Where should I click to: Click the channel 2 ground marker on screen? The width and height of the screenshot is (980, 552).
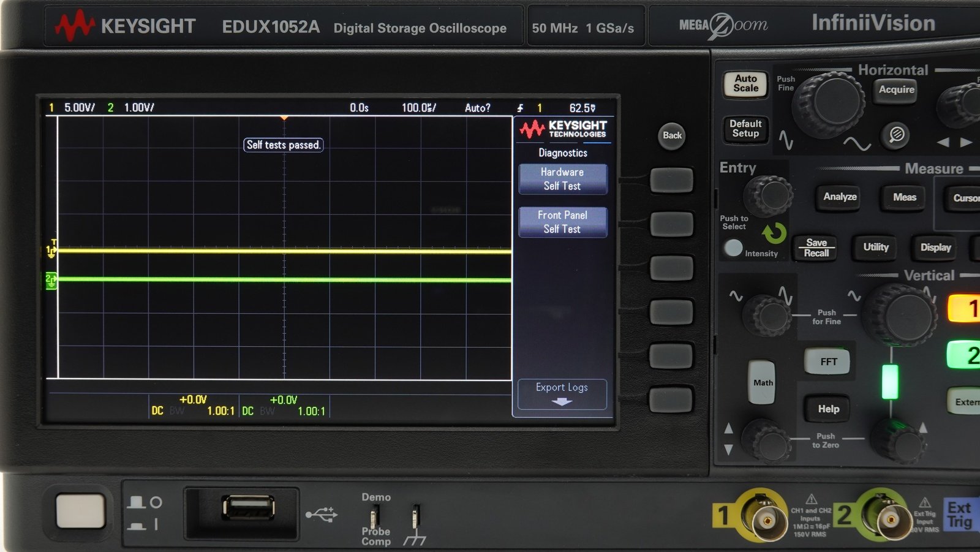coord(51,281)
